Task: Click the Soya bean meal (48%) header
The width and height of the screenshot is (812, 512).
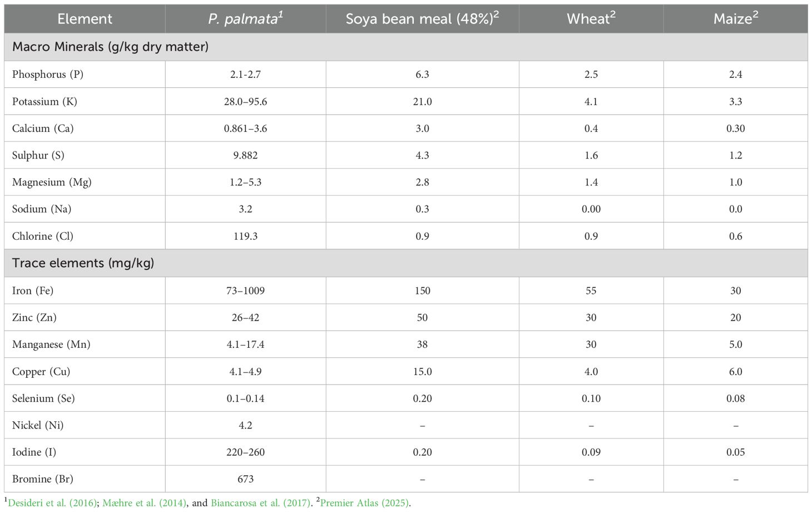Action: tap(422, 19)
